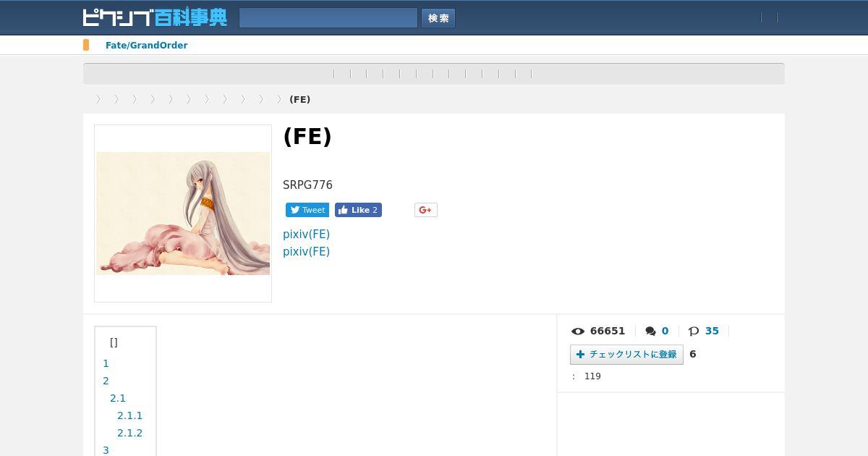
Task: Jump to section 2.1 in contents
Action: click(x=118, y=398)
